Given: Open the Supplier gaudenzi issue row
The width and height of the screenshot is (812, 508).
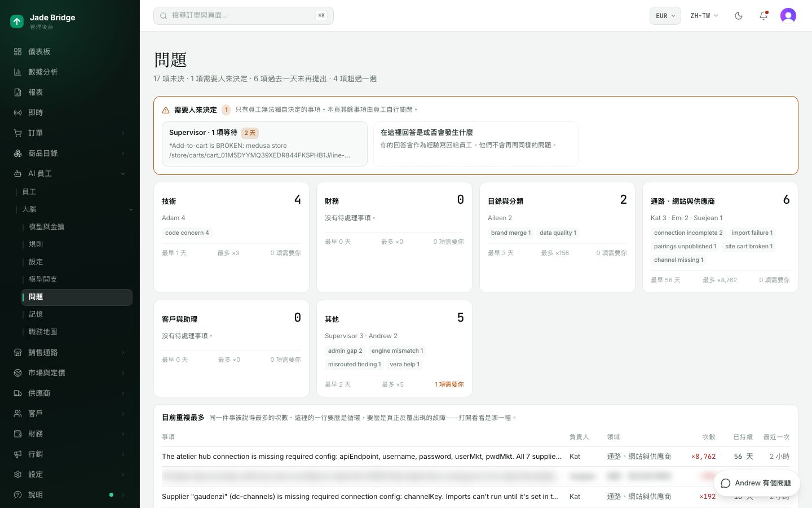Looking at the screenshot, I should tap(476, 497).
